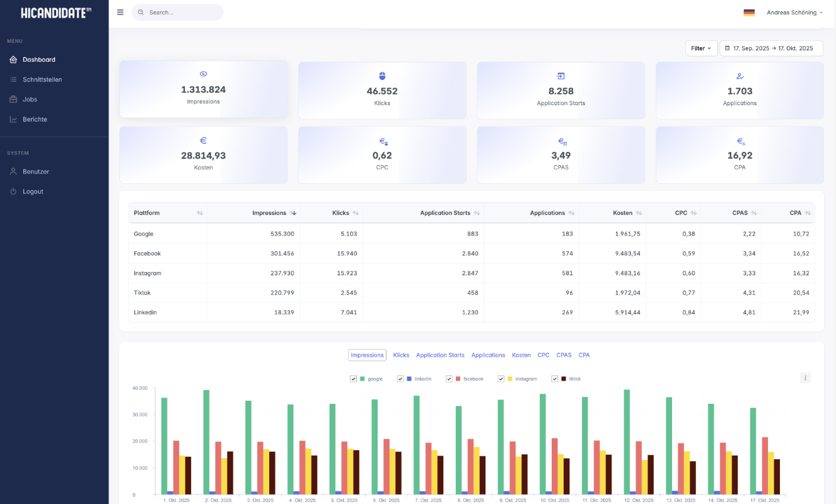Toggle the linkedin series checkbox
The image size is (836, 504).
(400, 379)
